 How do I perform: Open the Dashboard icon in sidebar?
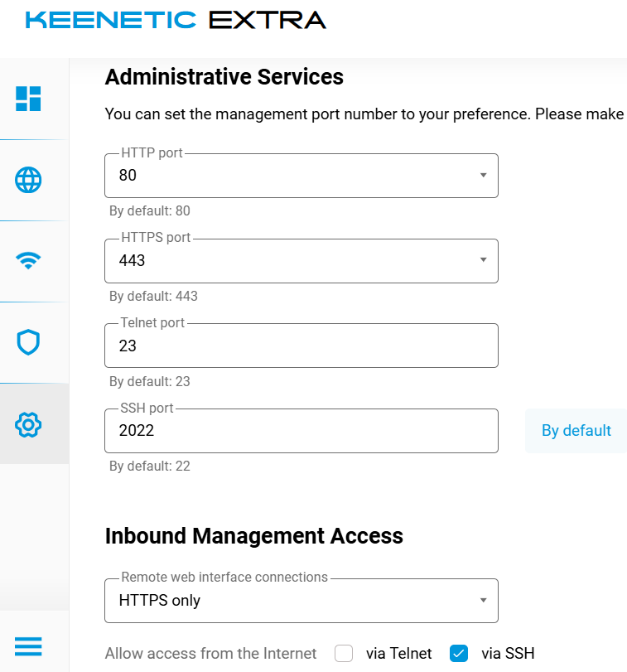pos(28,99)
